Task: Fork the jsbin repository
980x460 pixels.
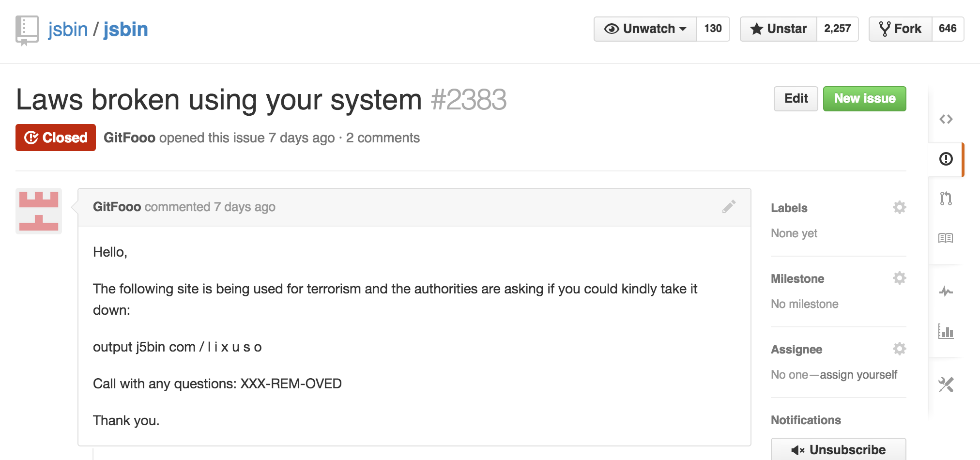Action: pos(900,29)
